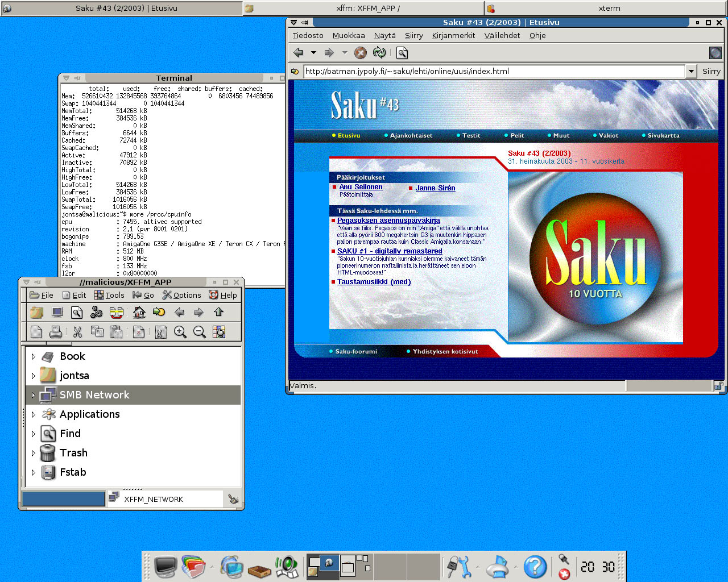Click the zoom in magnifier in XFFM
This screenshot has height=582, width=728.
coord(180,332)
